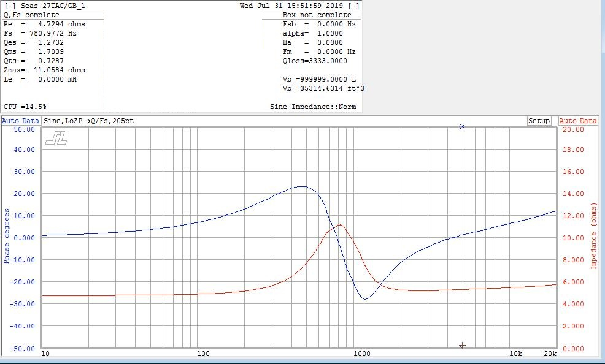605x364 pixels.
Task: Toggle blue Auto scaling for phase axis
Action: point(10,121)
